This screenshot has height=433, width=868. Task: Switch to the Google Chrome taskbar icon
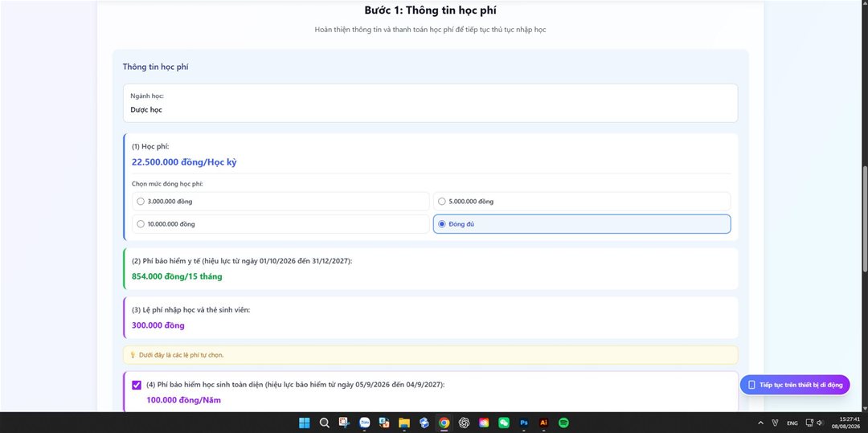(x=444, y=423)
